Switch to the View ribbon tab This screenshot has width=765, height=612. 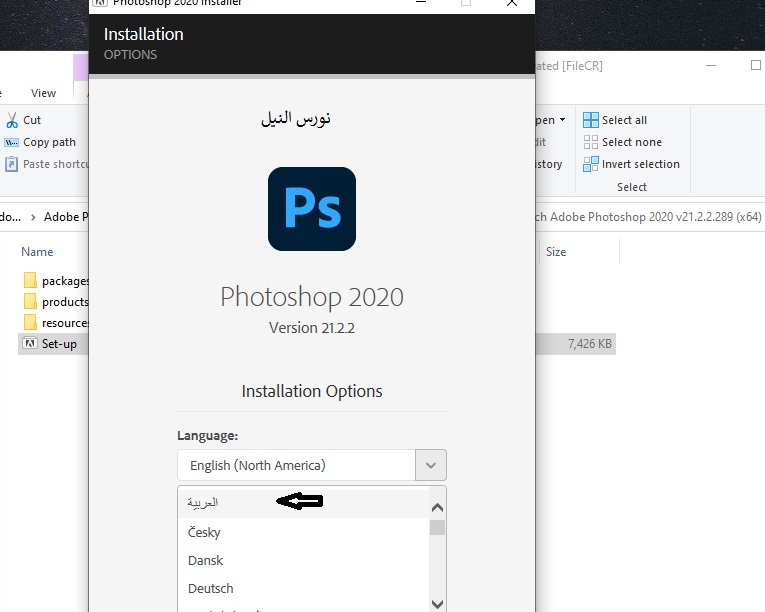[x=44, y=93]
